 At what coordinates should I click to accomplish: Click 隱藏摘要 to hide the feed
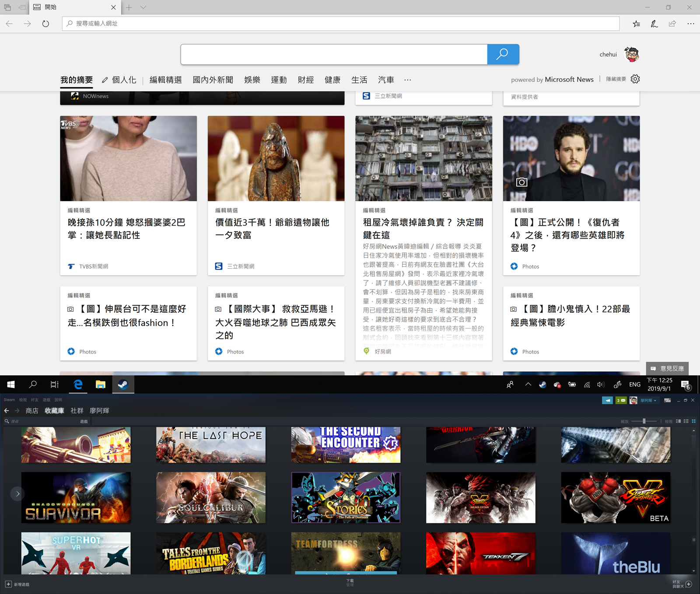click(616, 79)
